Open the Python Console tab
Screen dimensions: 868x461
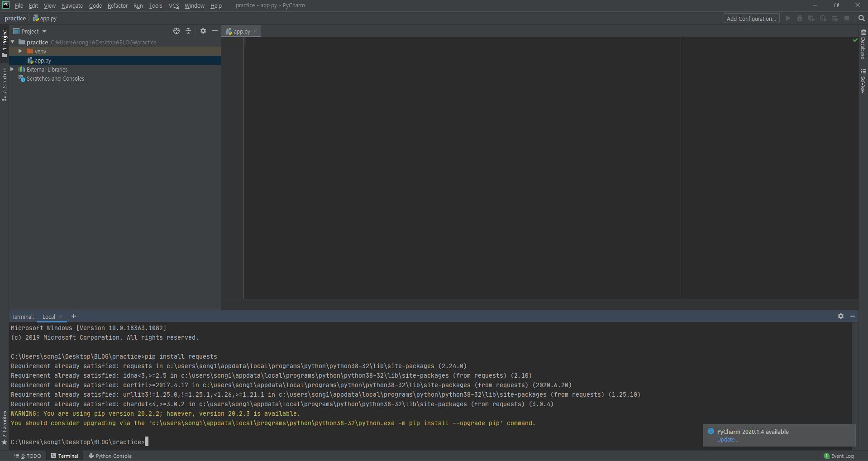point(110,456)
